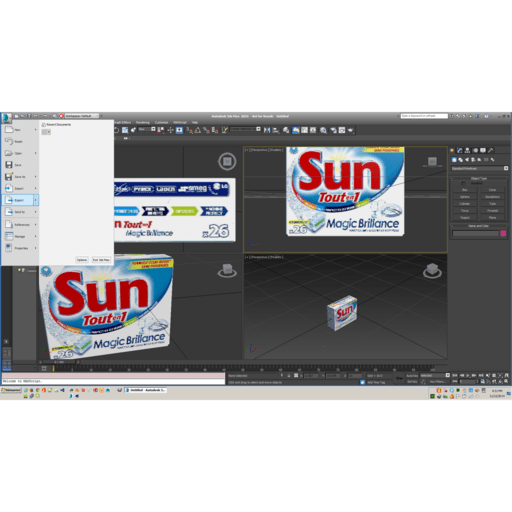Viewport: 512px width, 512px height.
Task: Select the Lights category icon
Action: (467, 160)
